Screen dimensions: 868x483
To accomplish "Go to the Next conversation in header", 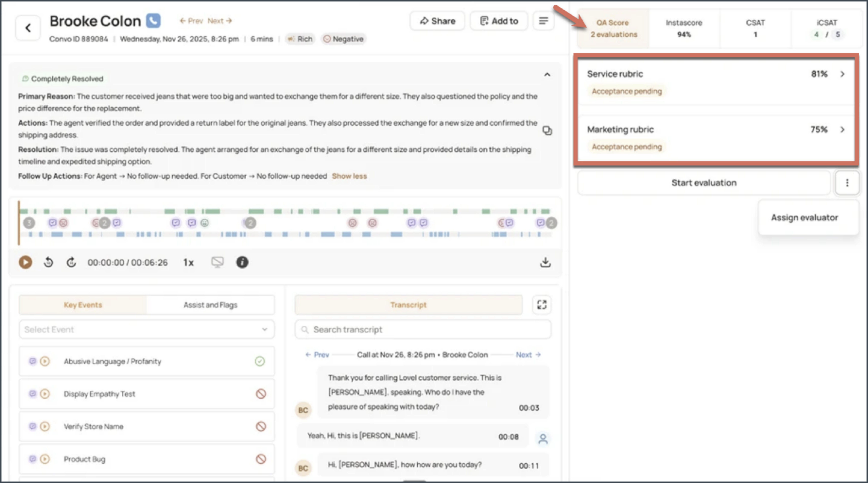I will pos(220,21).
